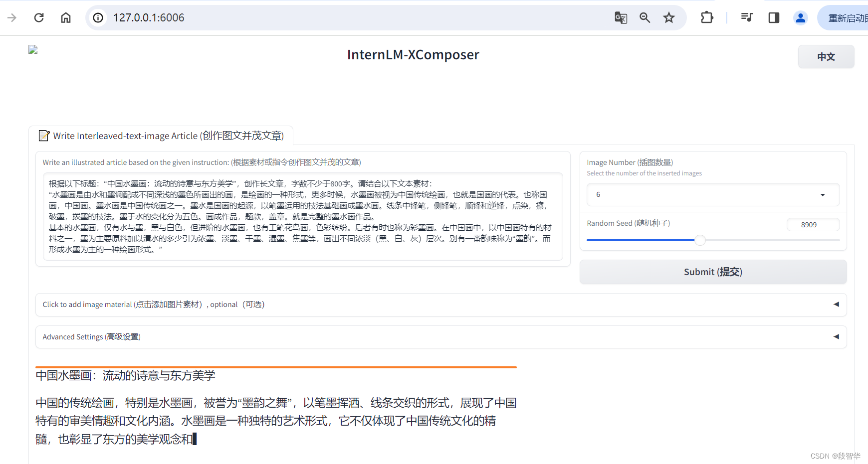This screenshot has height=464, width=868.
Task: Bookmark this page with the star
Action: 669,18
